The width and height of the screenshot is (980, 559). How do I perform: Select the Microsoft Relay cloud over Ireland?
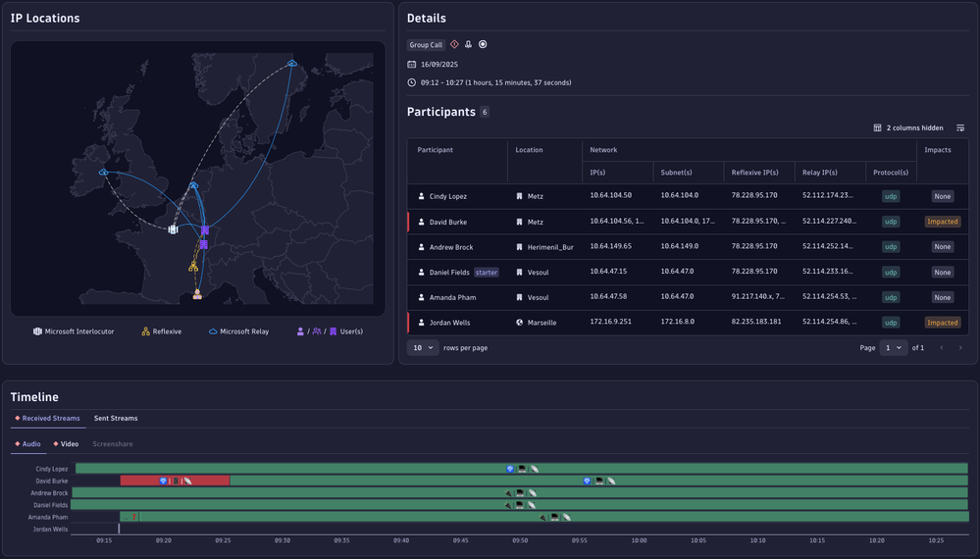click(104, 173)
